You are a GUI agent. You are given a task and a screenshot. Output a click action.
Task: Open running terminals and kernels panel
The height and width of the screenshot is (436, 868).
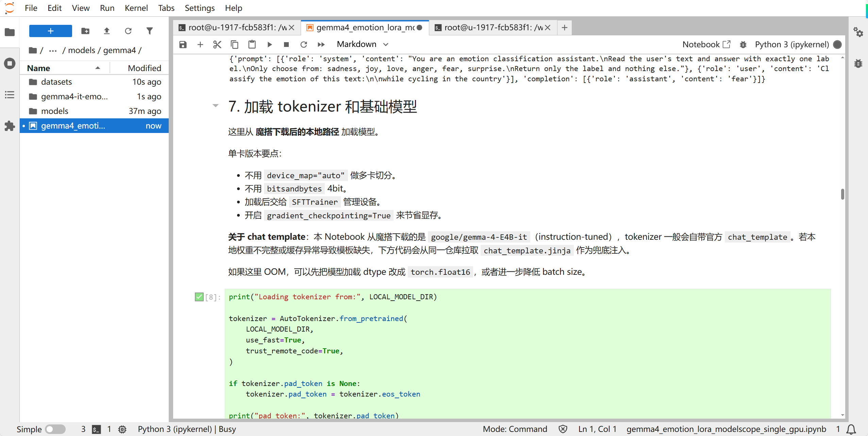pos(10,63)
